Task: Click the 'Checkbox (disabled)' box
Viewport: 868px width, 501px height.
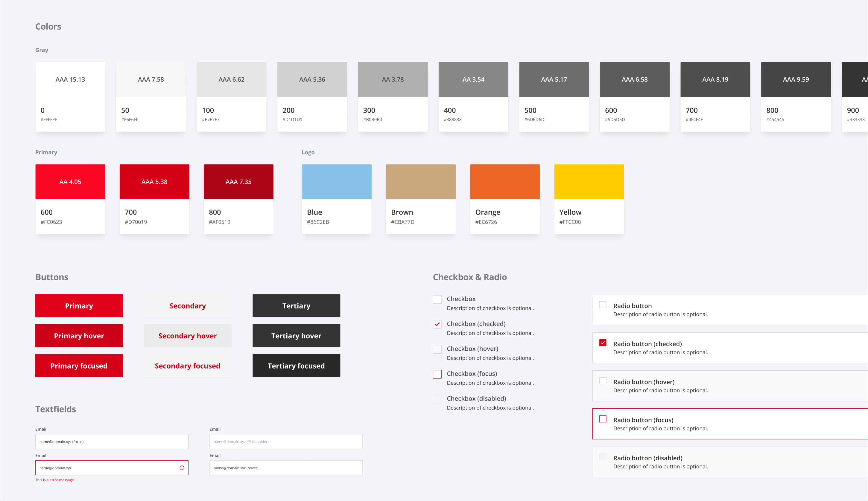Action: point(437,399)
